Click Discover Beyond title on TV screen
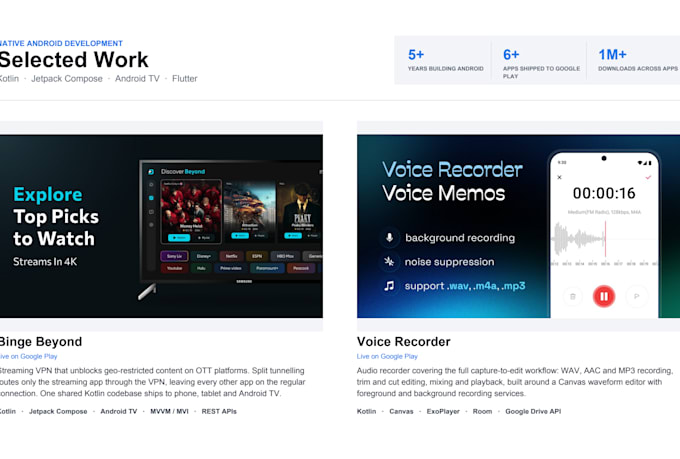 point(183,172)
